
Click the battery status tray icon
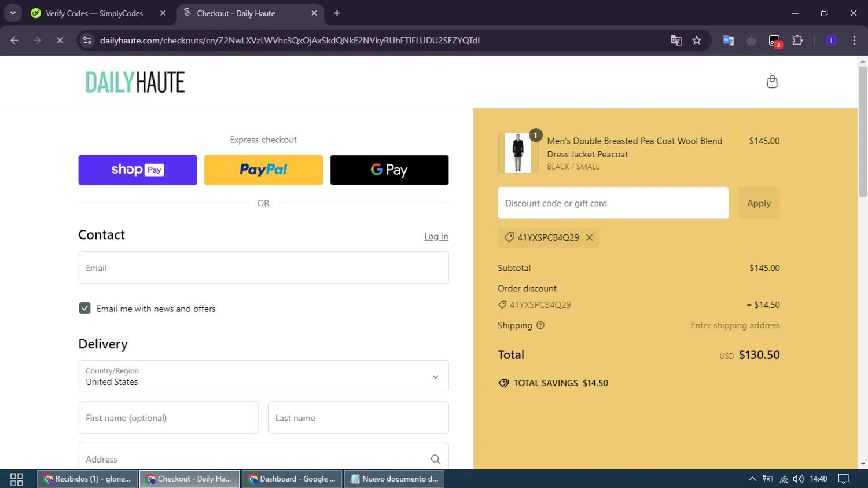[x=767, y=479]
